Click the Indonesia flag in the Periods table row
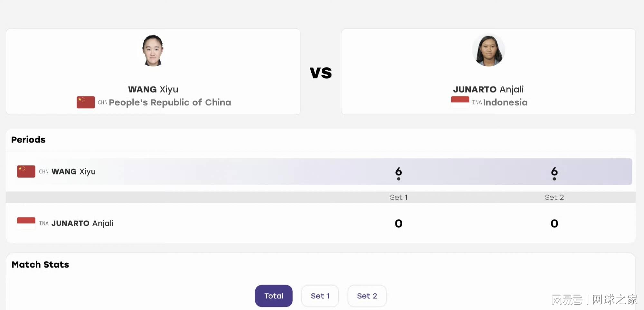644x310 pixels. click(x=26, y=223)
